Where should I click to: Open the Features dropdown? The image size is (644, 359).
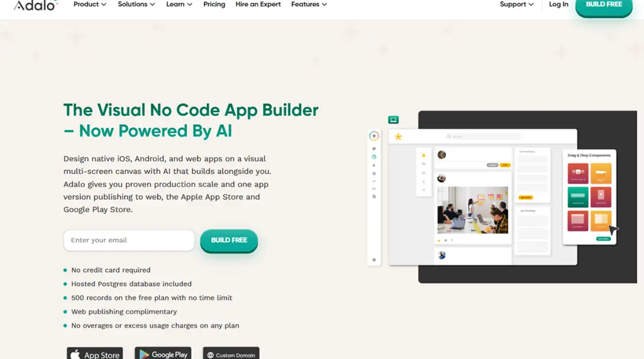pos(309,4)
